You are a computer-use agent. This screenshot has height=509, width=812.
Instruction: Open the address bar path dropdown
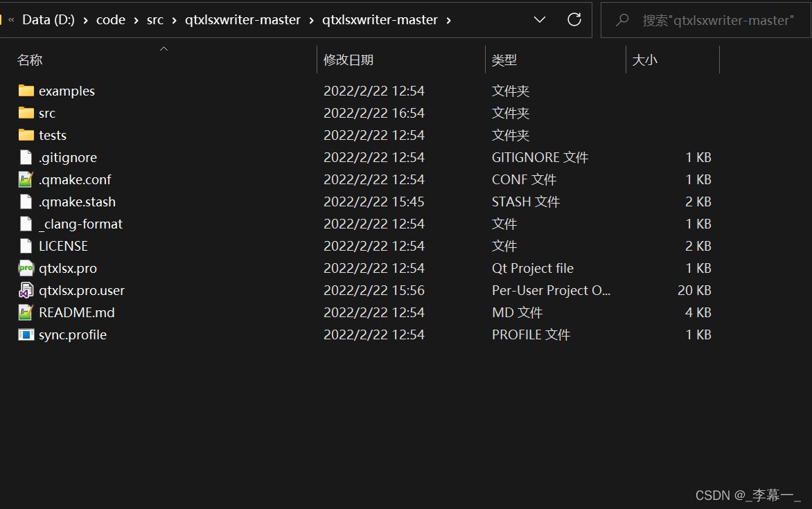coord(539,19)
